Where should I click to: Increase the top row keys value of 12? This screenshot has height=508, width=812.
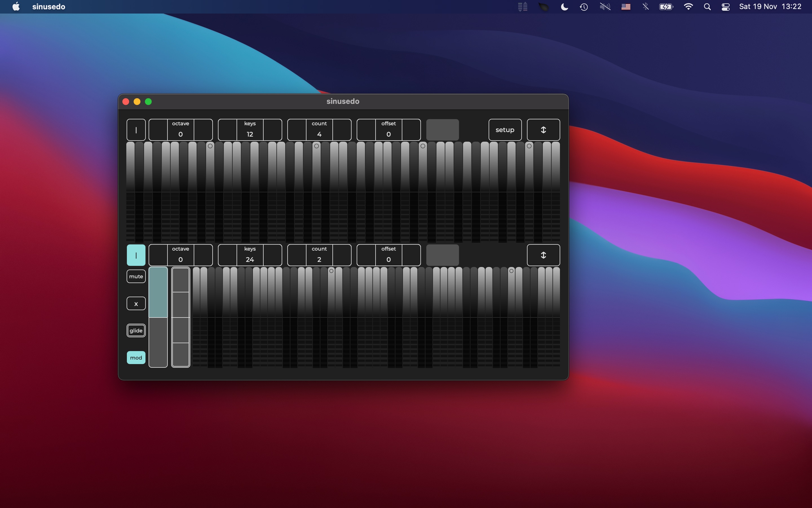pos(272,130)
